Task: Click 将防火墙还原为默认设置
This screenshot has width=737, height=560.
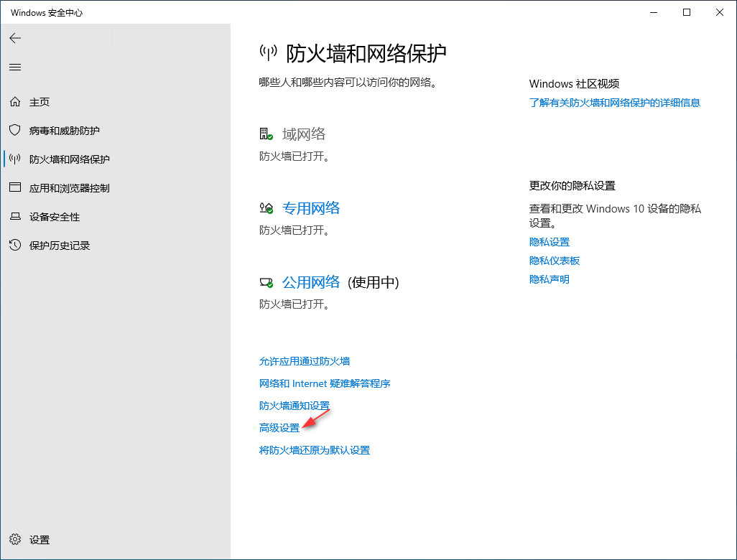Action: [315, 450]
